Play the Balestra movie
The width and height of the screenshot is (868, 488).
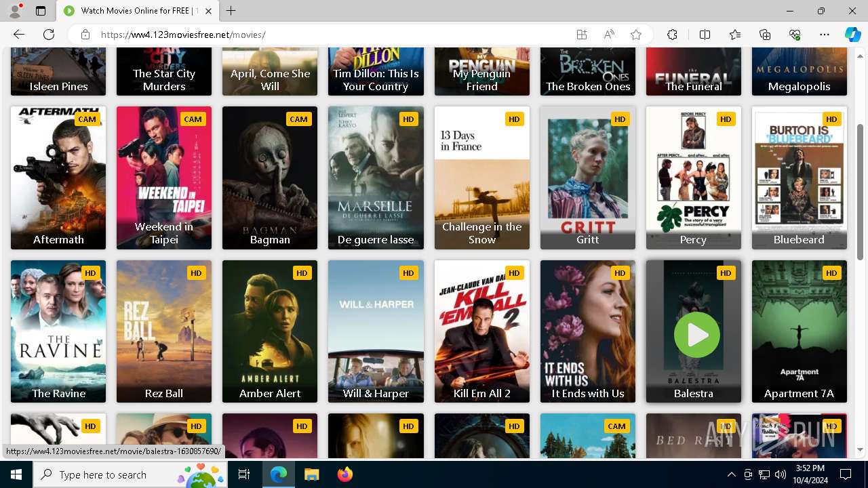point(696,334)
